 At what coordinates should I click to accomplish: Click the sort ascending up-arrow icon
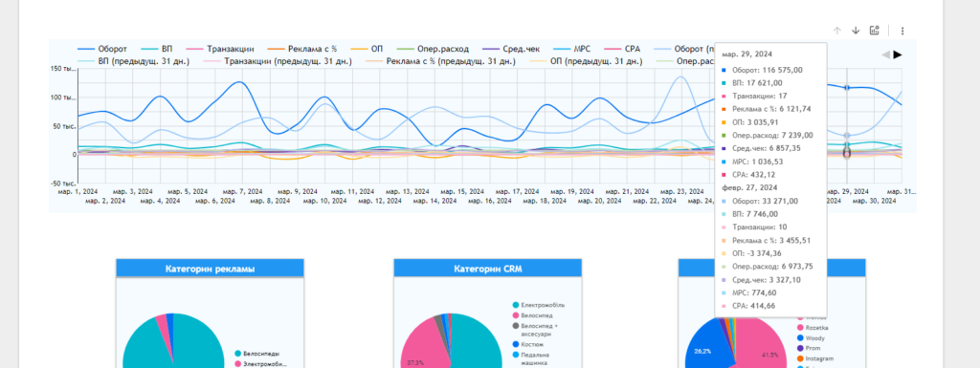click(x=837, y=31)
